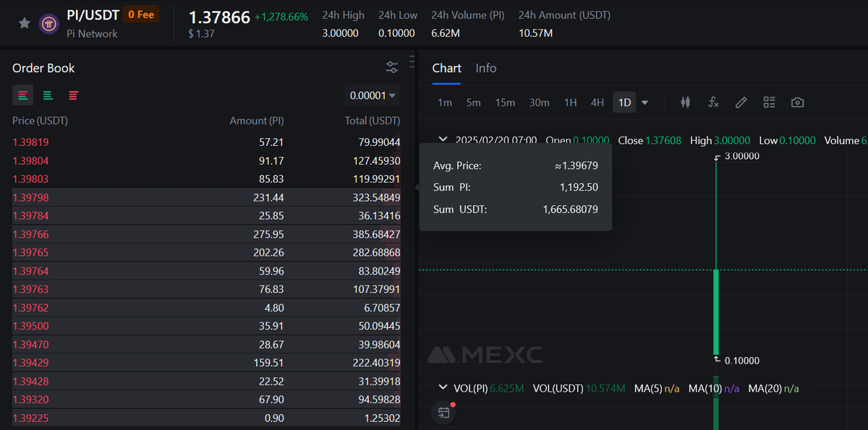
Task: Collapse the candle OHLC legend chevron
Action: [x=443, y=139]
